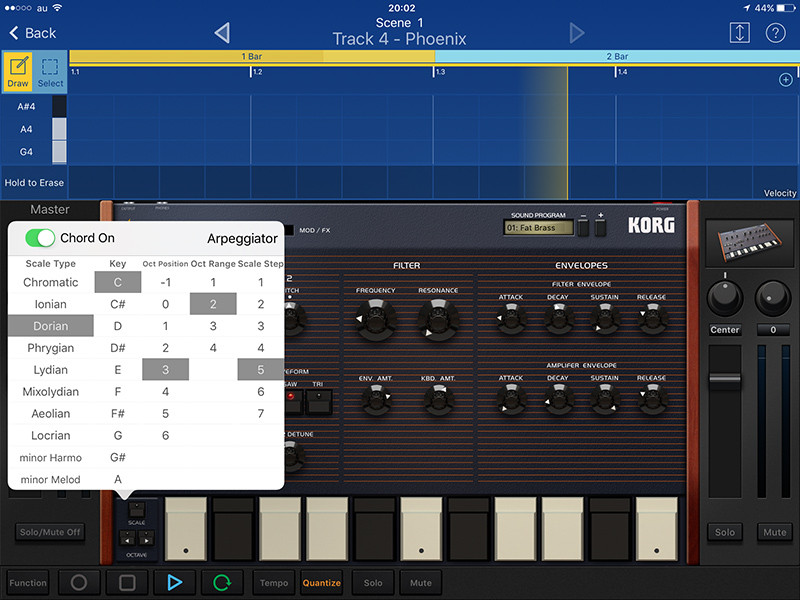Toggle the Chord On switch

click(40, 238)
